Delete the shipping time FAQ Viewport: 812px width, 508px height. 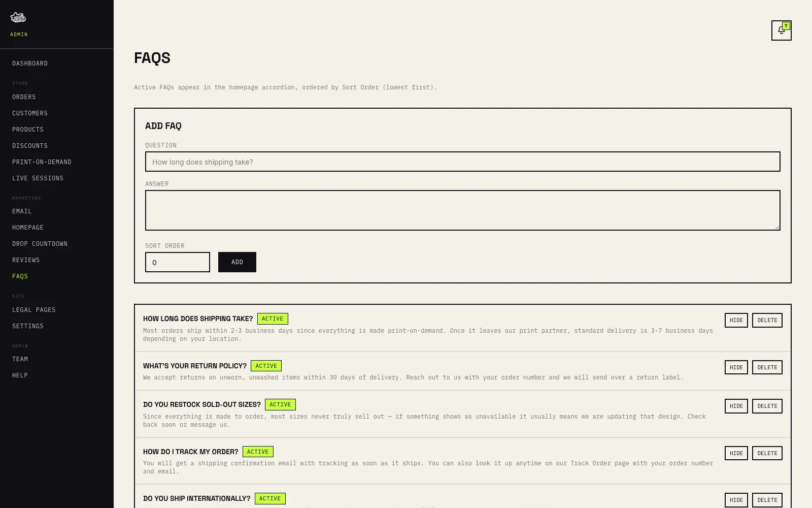767,320
